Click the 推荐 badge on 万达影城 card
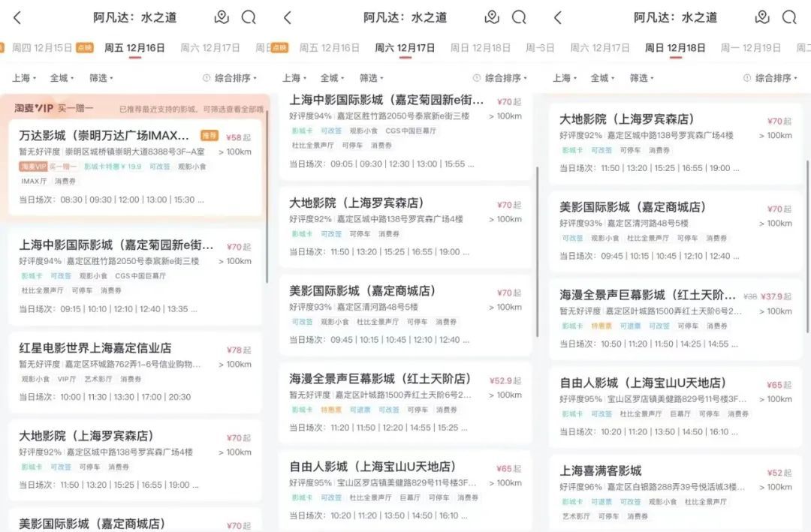 click(210, 136)
